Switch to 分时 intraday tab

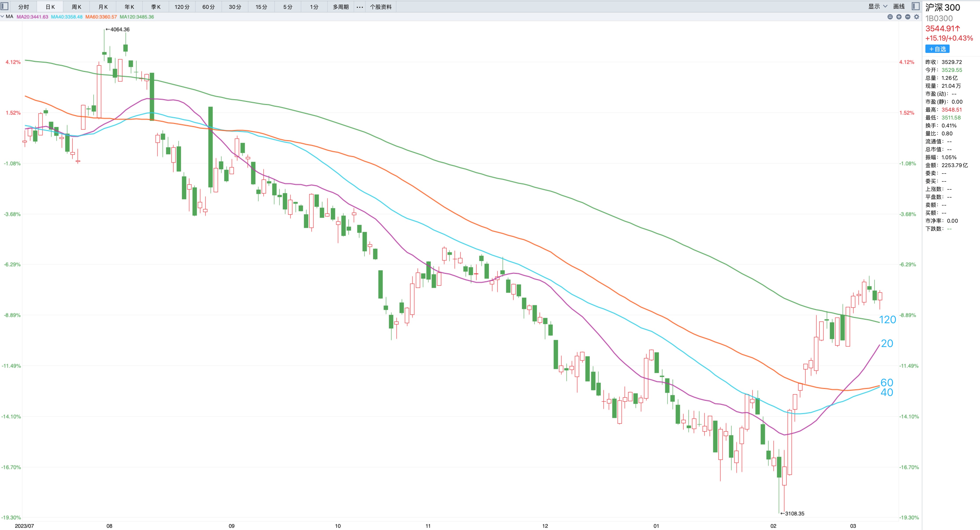pyautogui.click(x=24, y=7)
